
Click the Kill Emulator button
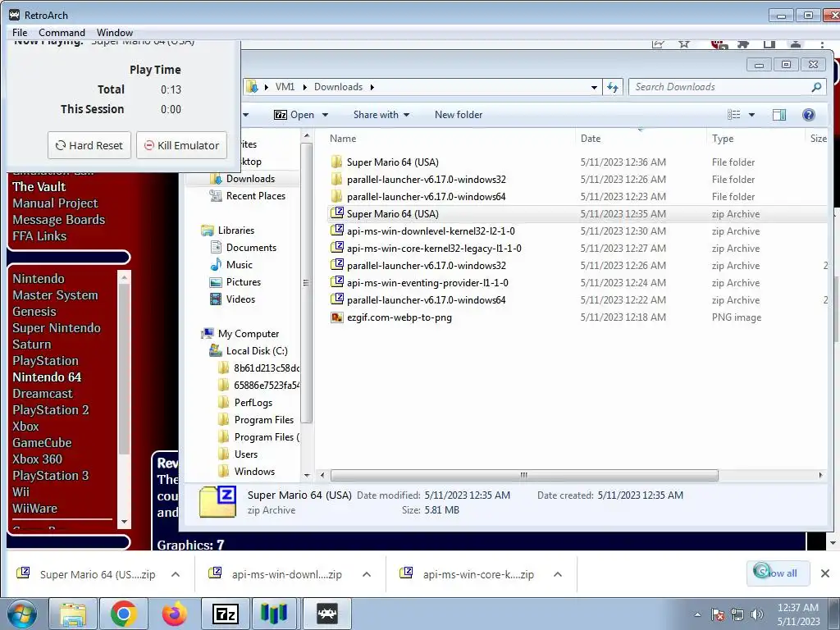tap(181, 145)
